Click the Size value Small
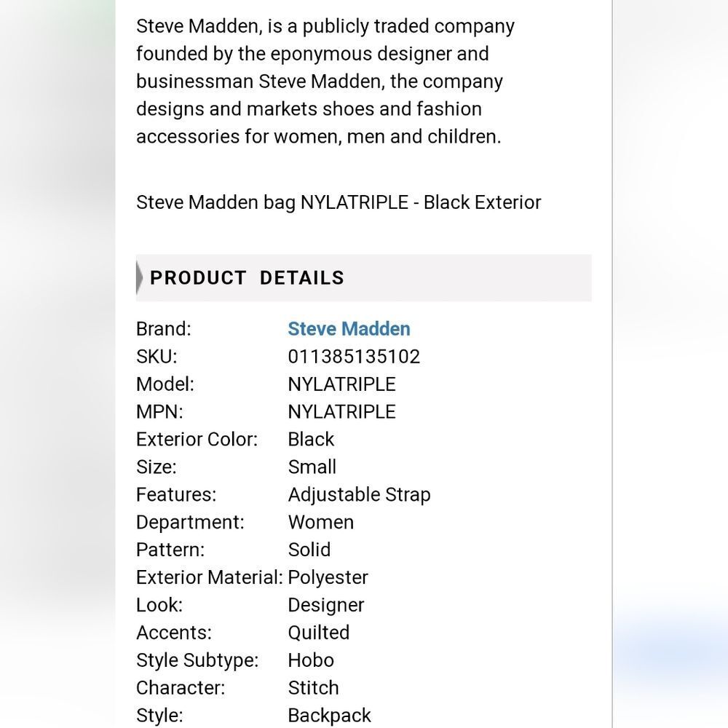 click(x=312, y=467)
